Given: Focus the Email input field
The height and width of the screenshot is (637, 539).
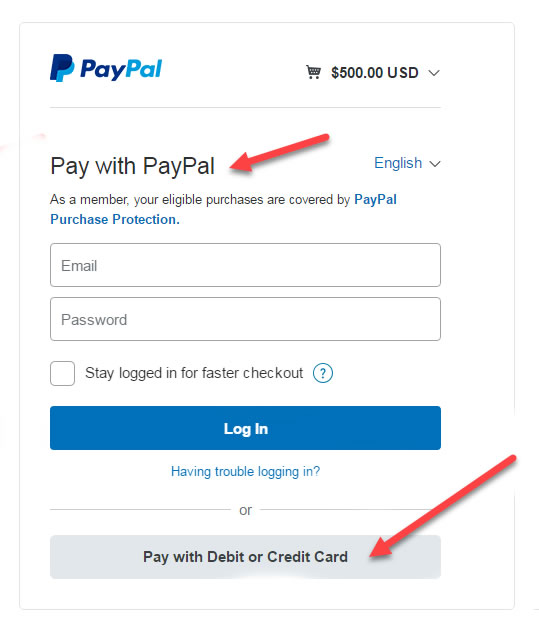Looking at the screenshot, I should pos(245,265).
